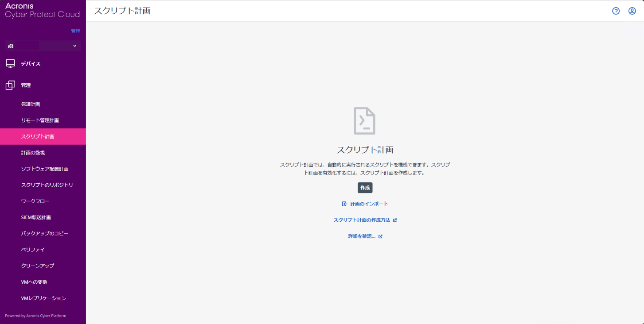Click external link icon next to 詳細を確認
Image resolution: width=644 pixels, height=324 pixels.
click(x=380, y=236)
